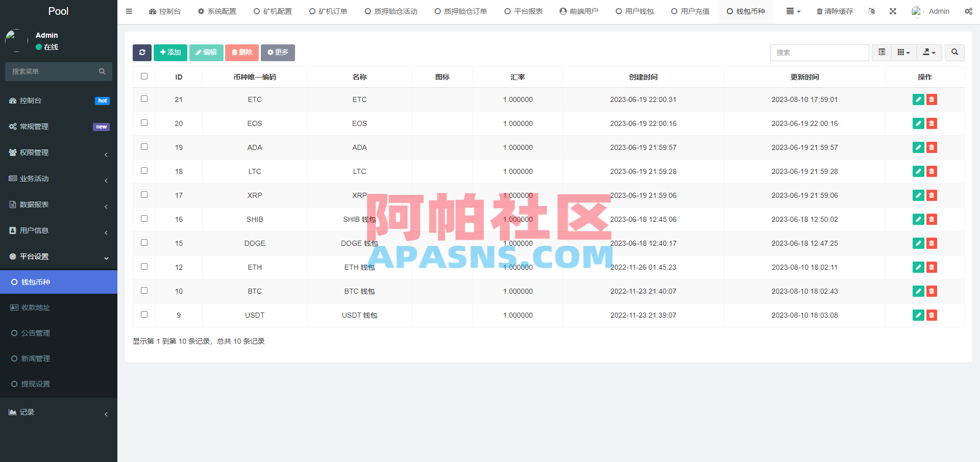The width and height of the screenshot is (980, 462).
Task: Click the refresh icon above the table
Action: 142,53
